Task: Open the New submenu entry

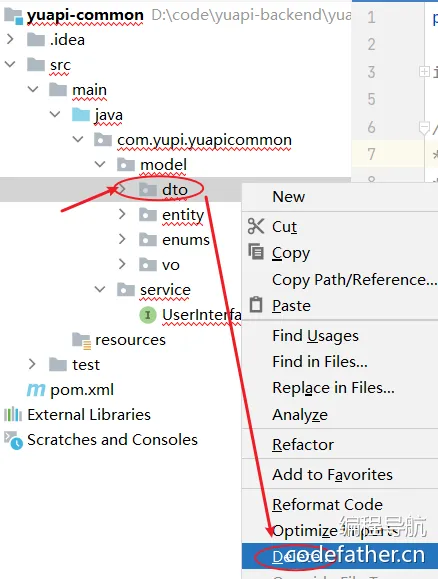Action: point(288,197)
